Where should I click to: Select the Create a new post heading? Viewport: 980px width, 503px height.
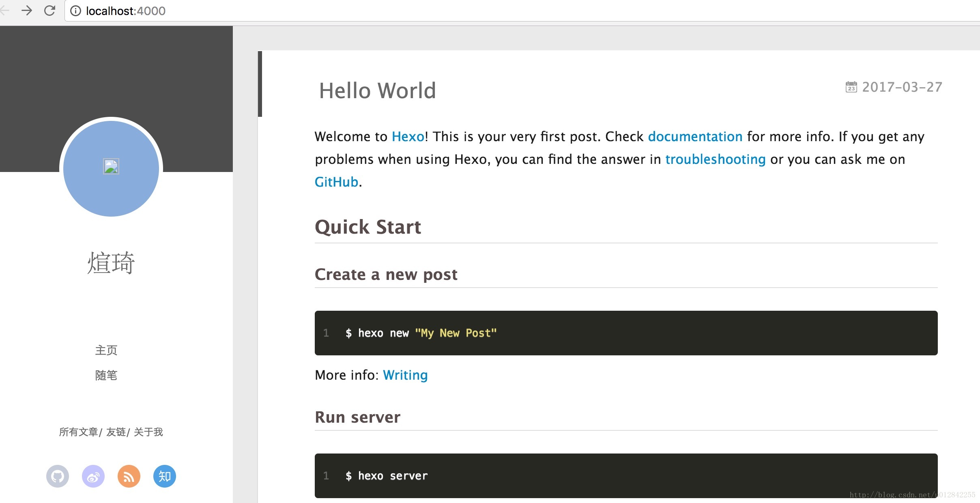tap(386, 275)
